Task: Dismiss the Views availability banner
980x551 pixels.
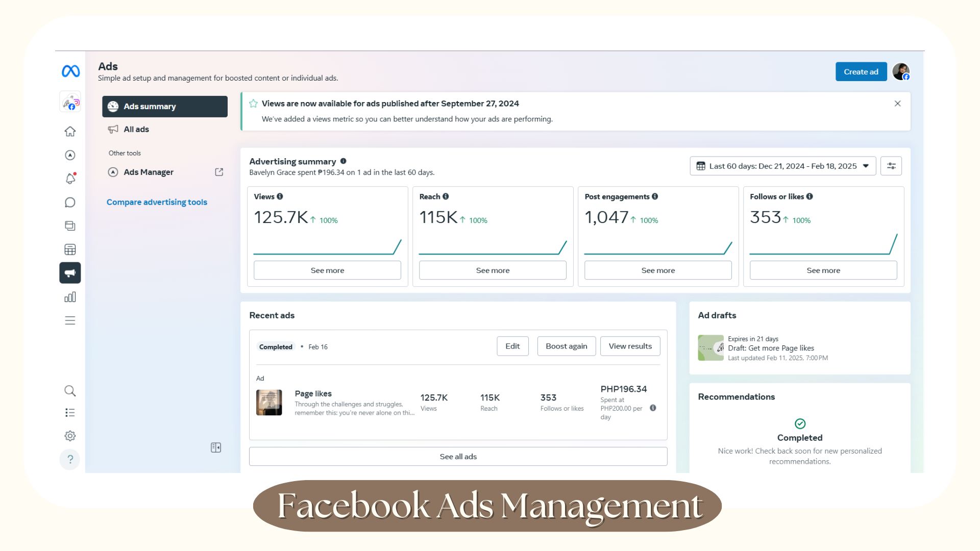Action: click(x=898, y=104)
